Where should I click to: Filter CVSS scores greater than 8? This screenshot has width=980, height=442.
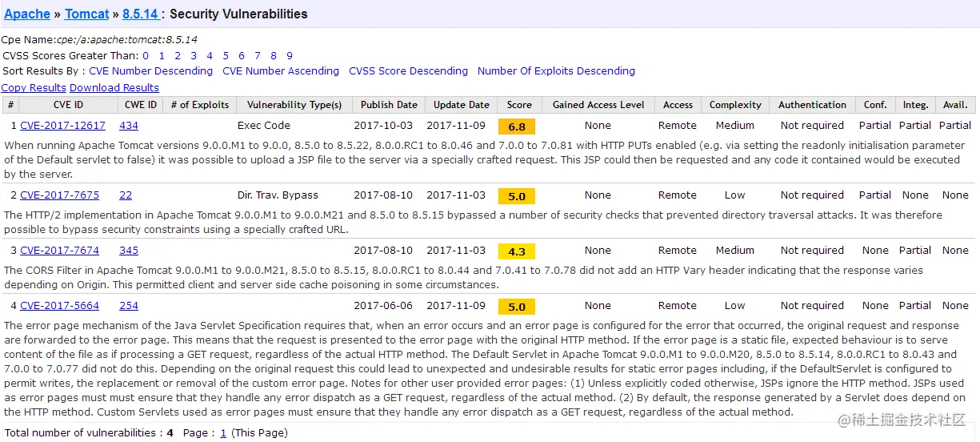(x=274, y=56)
